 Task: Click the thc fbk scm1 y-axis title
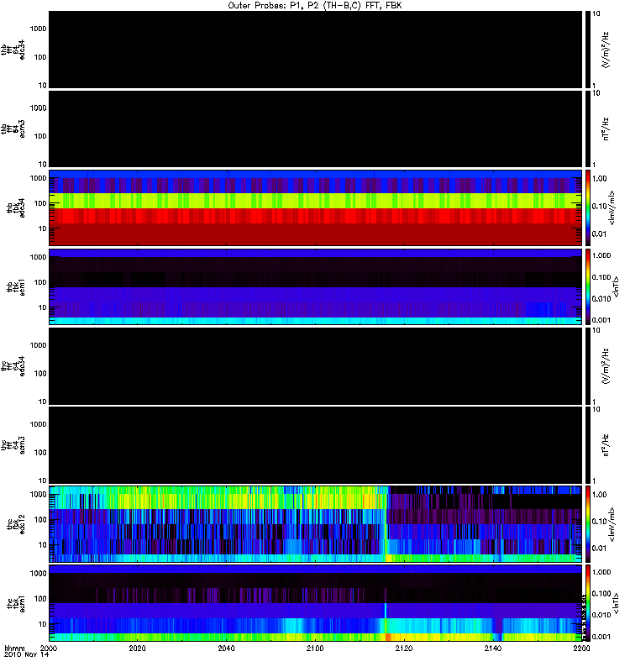(16, 603)
